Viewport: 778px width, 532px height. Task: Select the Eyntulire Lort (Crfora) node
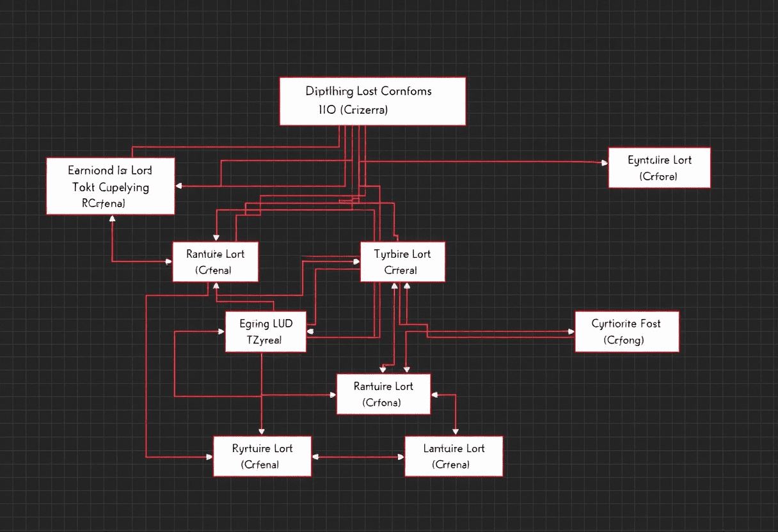[659, 168]
